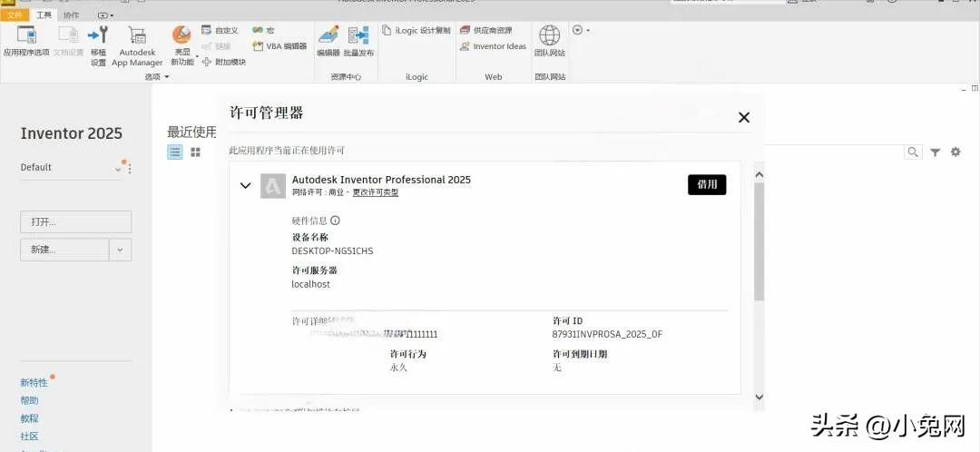Click the greyed 链接 (Links) command

pos(216,46)
